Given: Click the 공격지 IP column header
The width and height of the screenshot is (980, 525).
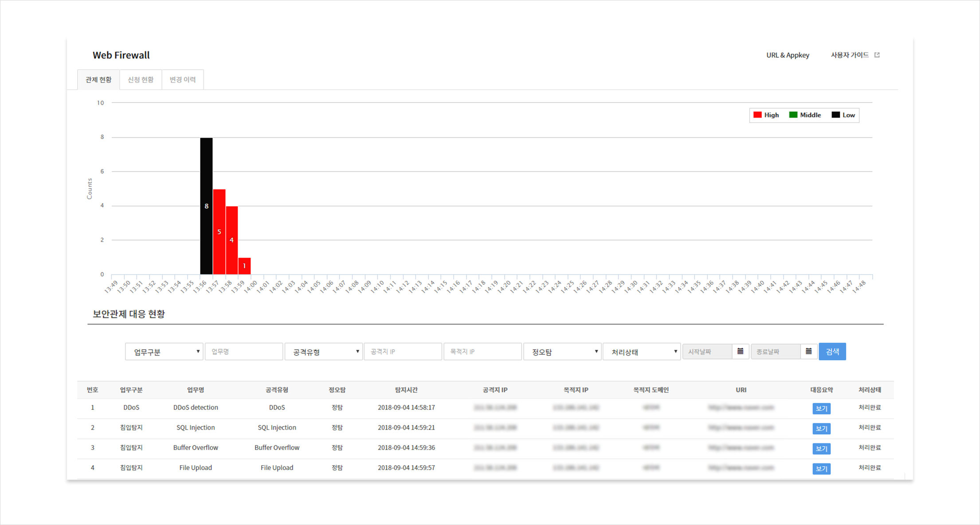Looking at the screenshot, I should (495, 390).
